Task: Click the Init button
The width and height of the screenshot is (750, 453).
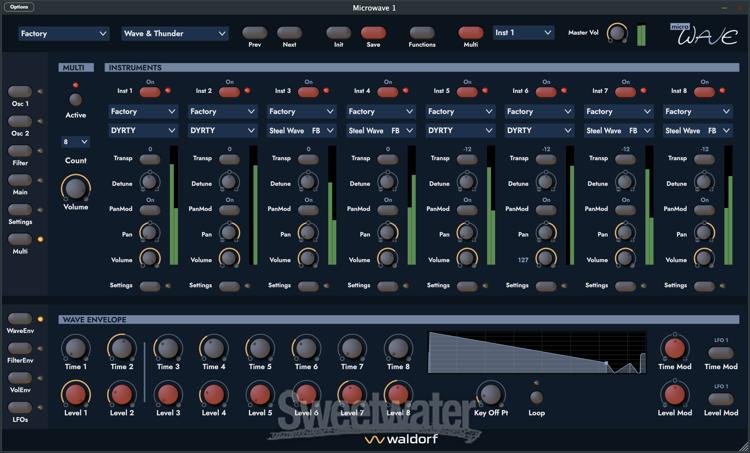Action: [x=339, y=33]
